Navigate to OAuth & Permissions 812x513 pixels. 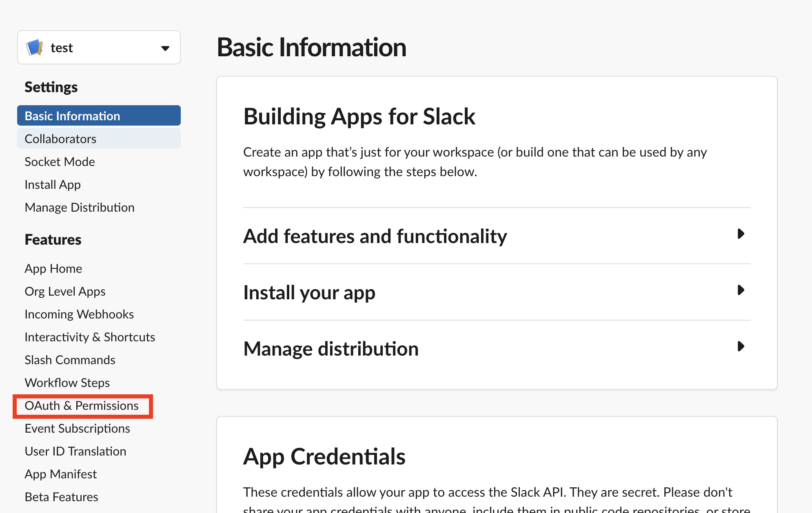82,406
